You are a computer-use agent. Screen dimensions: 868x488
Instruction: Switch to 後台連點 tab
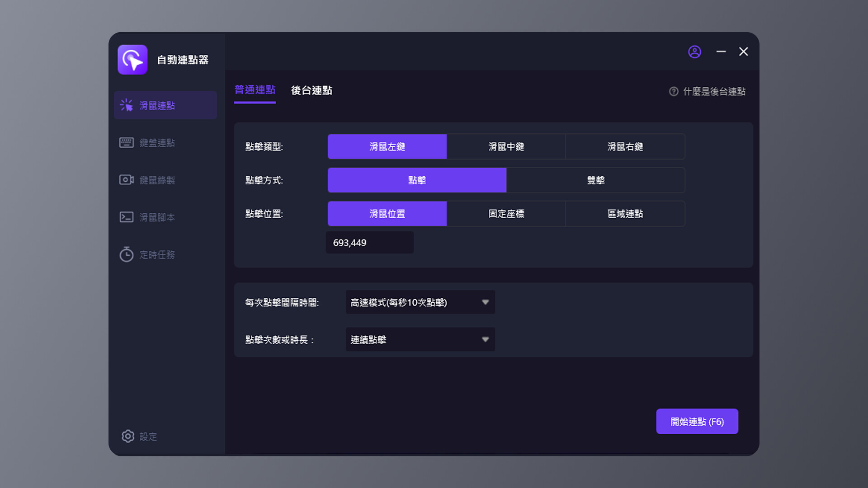[x=311, y=90]
